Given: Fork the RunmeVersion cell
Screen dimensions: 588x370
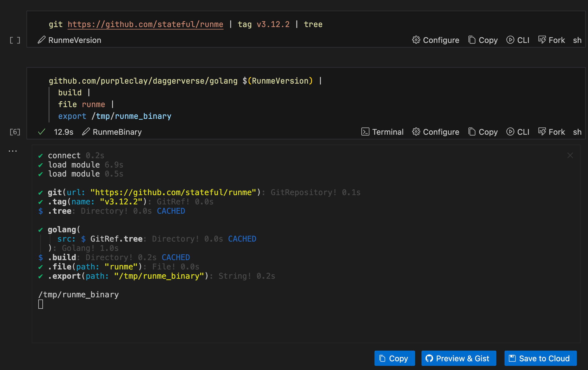Looking at the screenshot, I should point(551,40).
